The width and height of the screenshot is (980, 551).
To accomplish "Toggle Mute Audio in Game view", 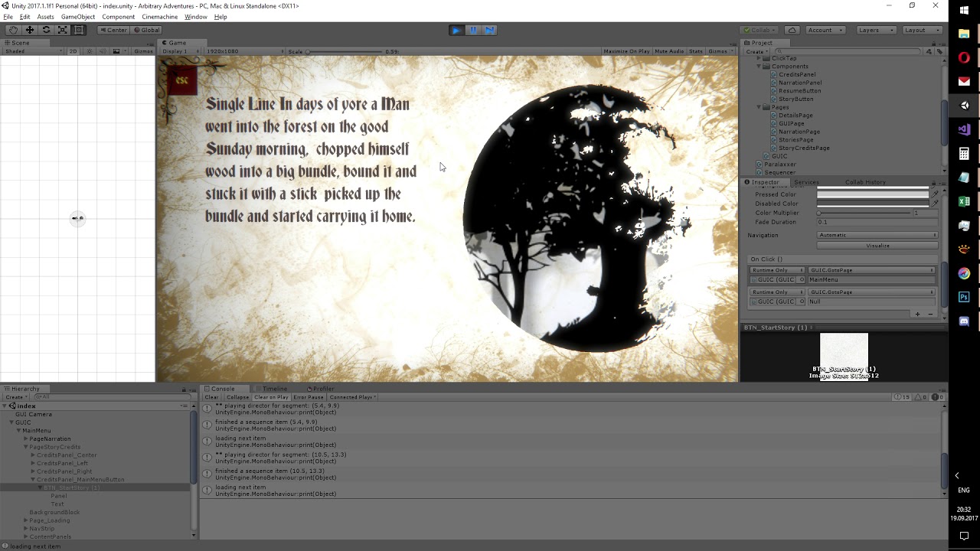I will (669, 51).
